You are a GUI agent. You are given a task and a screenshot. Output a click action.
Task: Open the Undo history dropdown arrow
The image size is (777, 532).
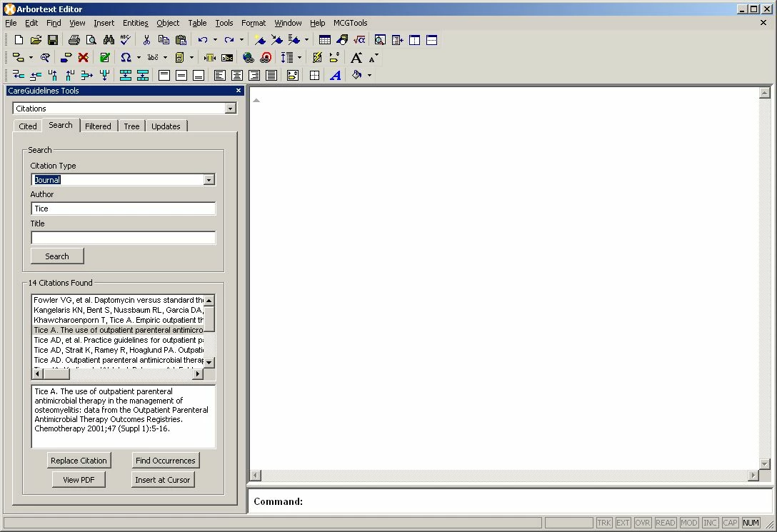[215, 40]
